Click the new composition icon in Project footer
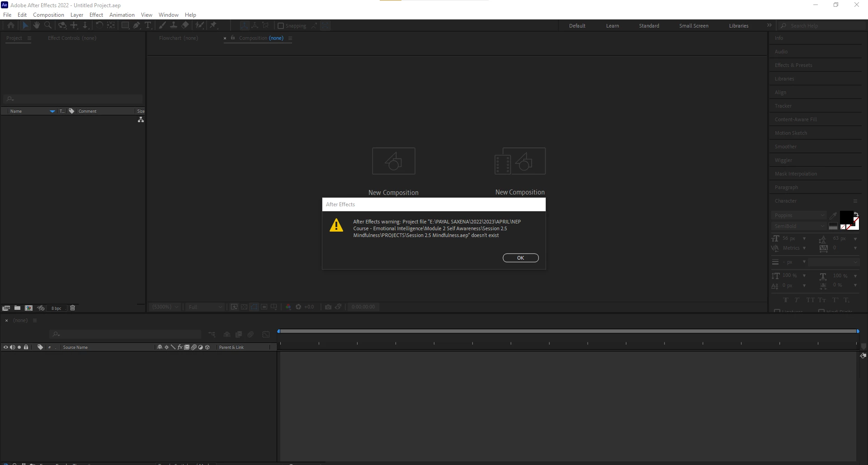The image size is (868, 465). [x=29, y=308]
